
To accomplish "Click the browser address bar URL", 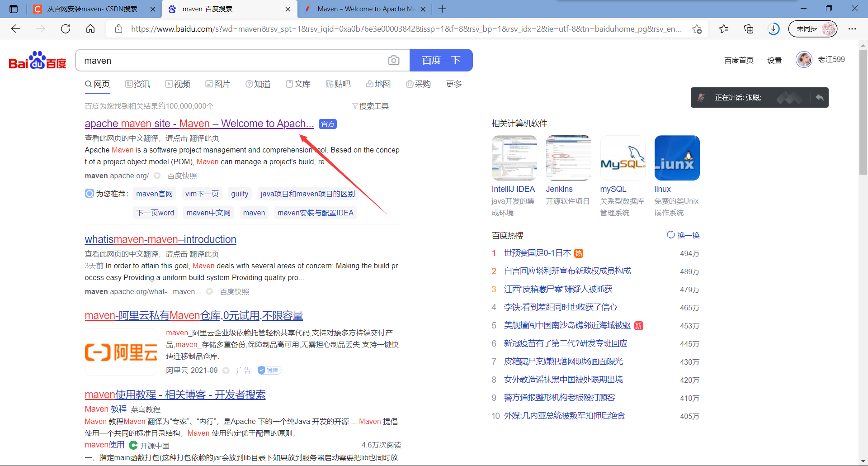I will tap(406, 29).
